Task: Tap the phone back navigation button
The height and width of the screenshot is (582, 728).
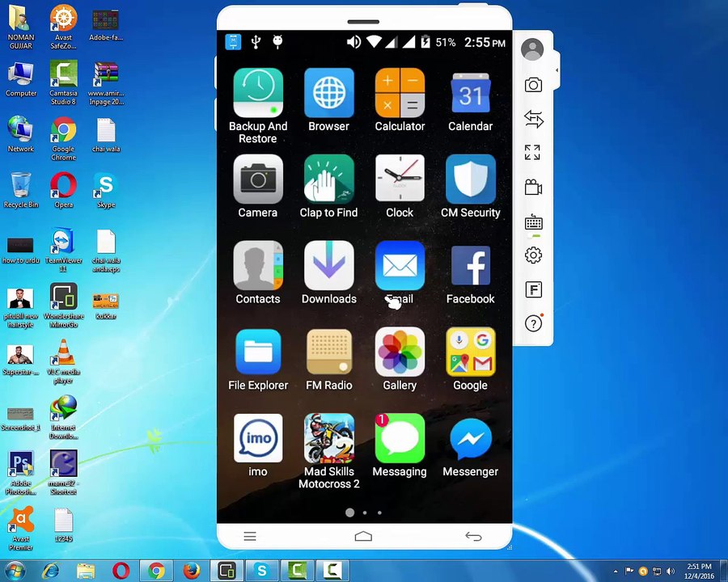Action: (473, 537)
